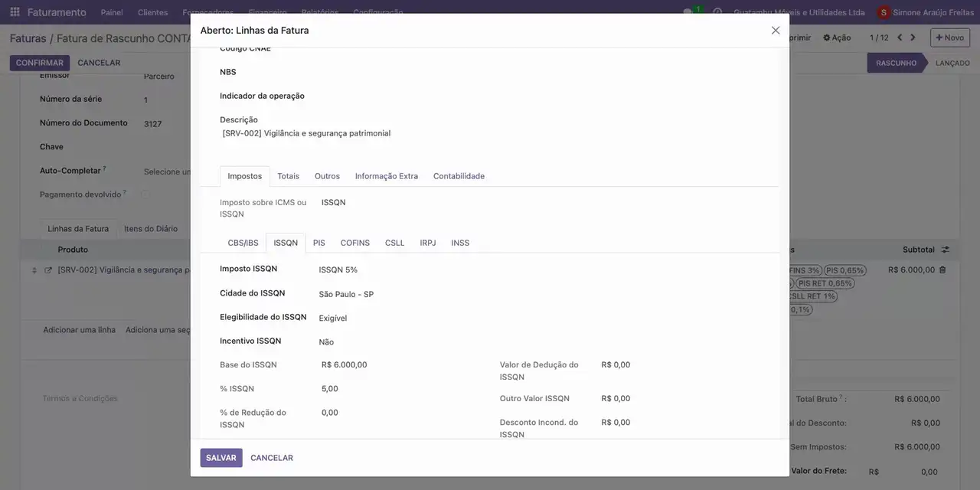The image size is (980, 490).
Task: Open Informação Extra tab
Action: tap(387, 176)
